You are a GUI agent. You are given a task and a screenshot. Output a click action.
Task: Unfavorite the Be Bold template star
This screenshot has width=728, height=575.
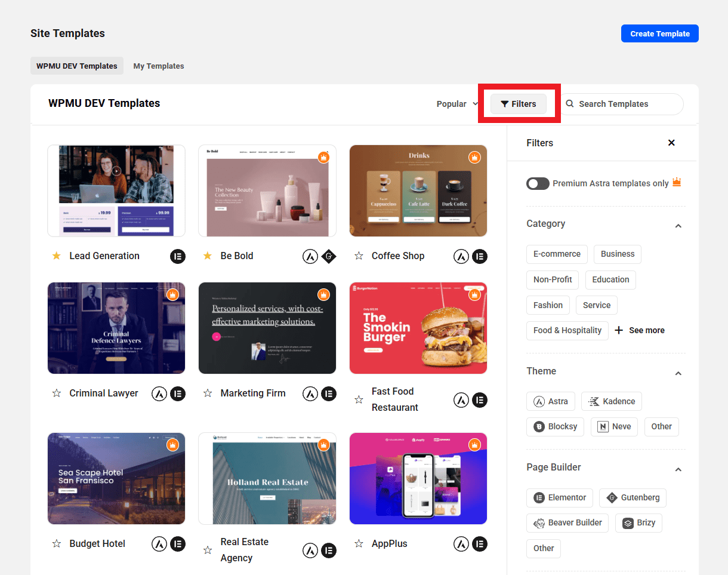(x=208, y=256)
